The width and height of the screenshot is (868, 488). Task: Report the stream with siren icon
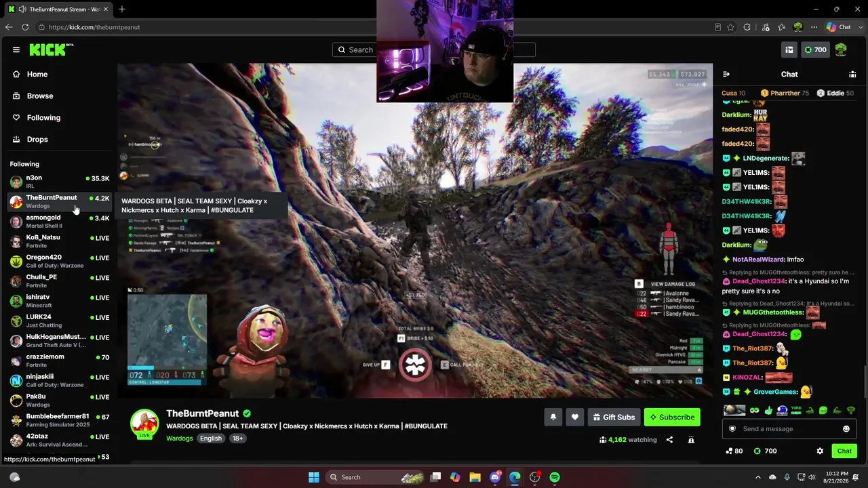click(691, 440)
